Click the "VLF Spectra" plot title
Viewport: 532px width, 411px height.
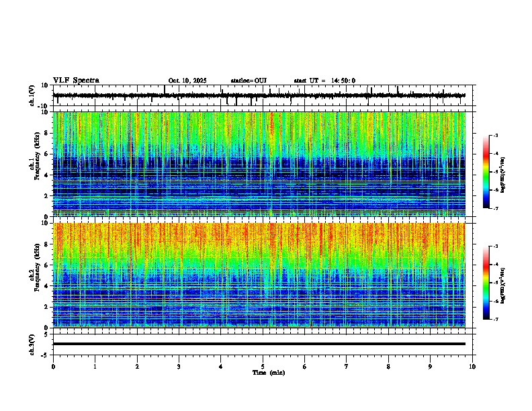tap(76, 81)
